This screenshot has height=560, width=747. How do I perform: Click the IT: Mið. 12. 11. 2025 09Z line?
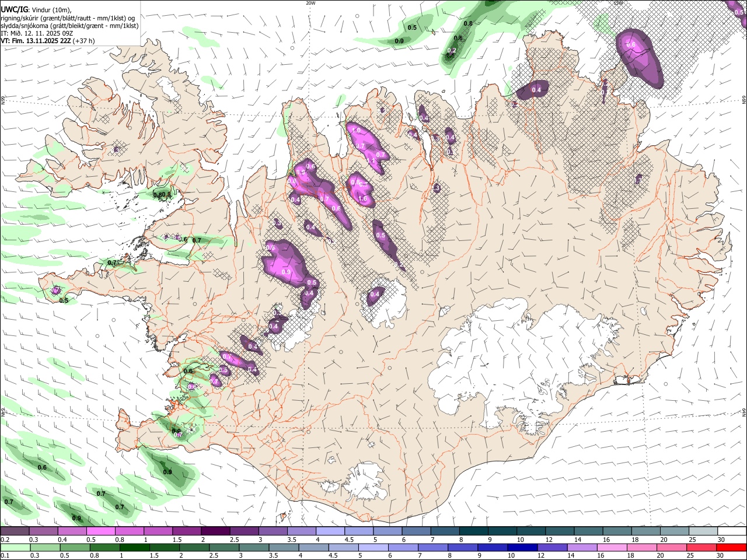[37, 33]
